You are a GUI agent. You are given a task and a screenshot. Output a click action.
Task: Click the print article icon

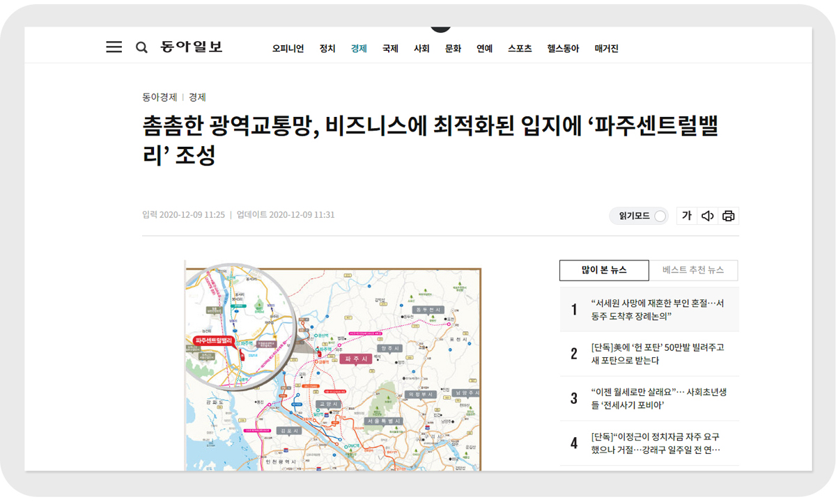[729, 216]
